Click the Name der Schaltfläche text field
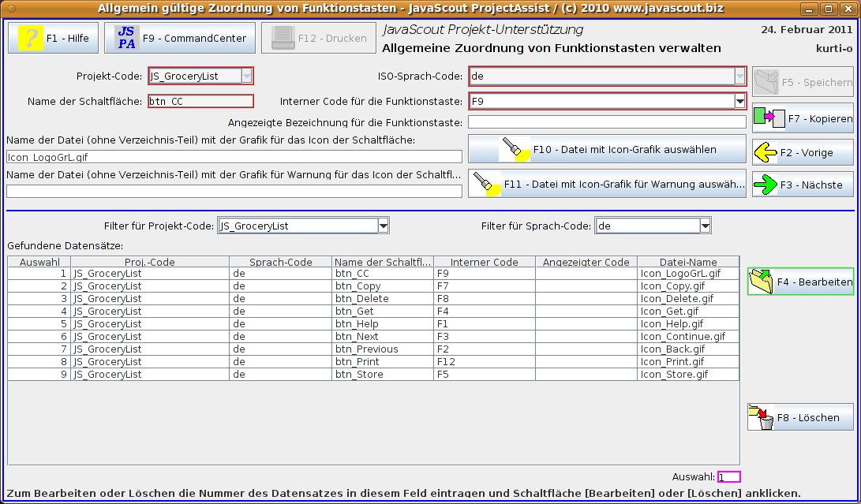The width and height of the screenshot is (861, 504). [x=200, y=101]
